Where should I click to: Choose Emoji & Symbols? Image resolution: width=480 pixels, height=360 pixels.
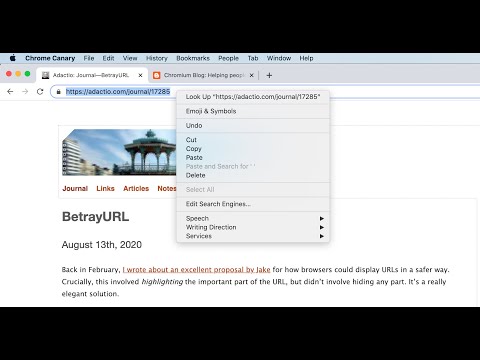[x=253, y=111]
